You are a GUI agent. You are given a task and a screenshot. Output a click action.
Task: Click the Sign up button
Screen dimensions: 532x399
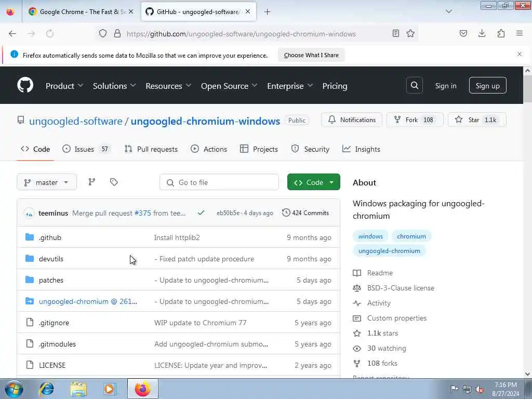487,86
